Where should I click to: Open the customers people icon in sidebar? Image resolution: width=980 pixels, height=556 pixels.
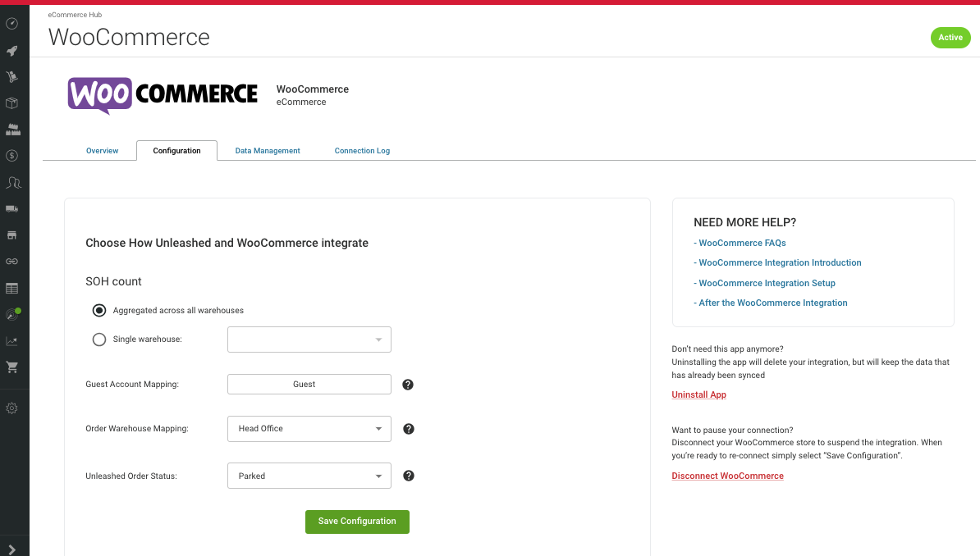coord(13,182)
